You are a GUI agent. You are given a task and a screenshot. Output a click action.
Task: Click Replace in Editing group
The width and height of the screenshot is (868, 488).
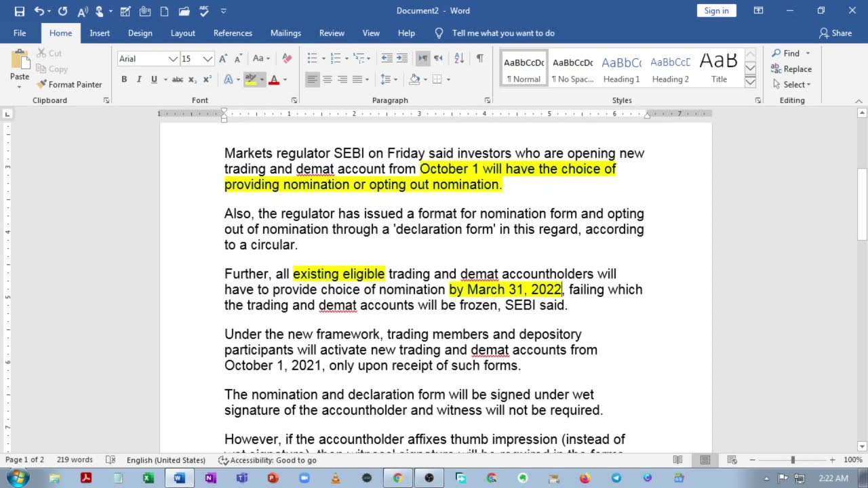pyautogui.click(x=791, y=69)
